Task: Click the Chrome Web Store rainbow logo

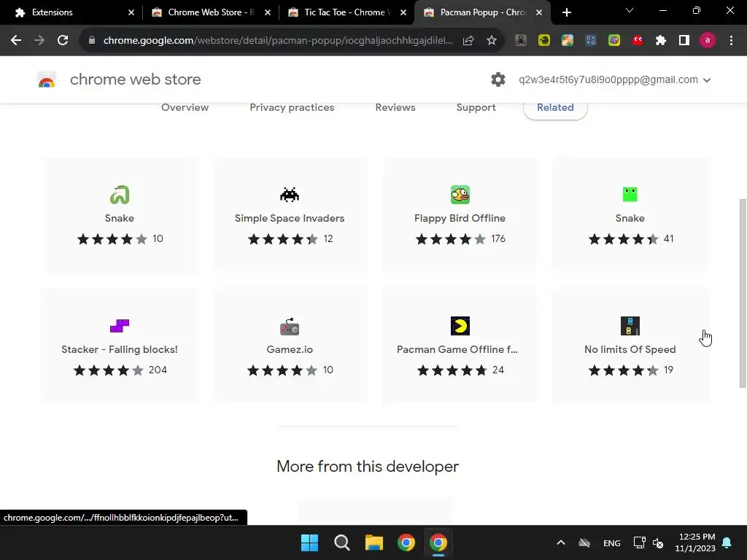Action: [x=47, y=80]
